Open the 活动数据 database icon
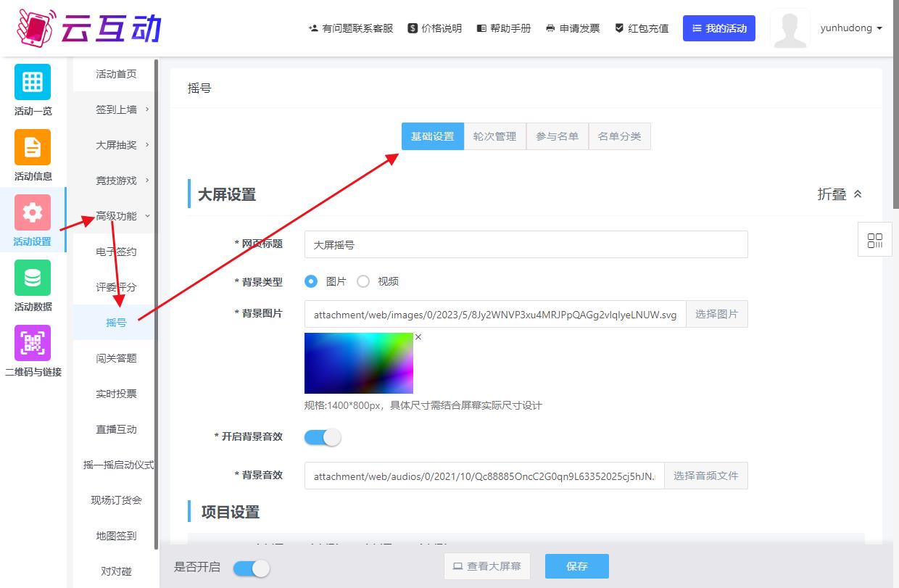 (33, 278)
